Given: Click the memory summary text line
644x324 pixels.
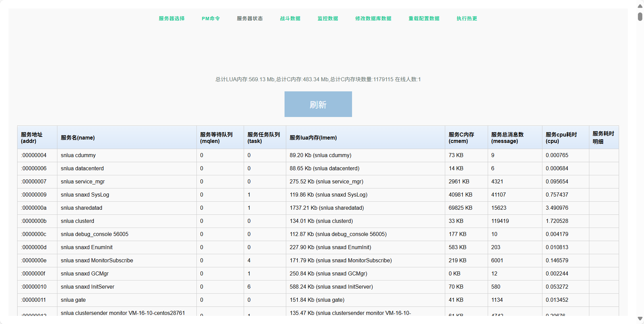Looking at the screenshot, I should click(x=318, y=80).
